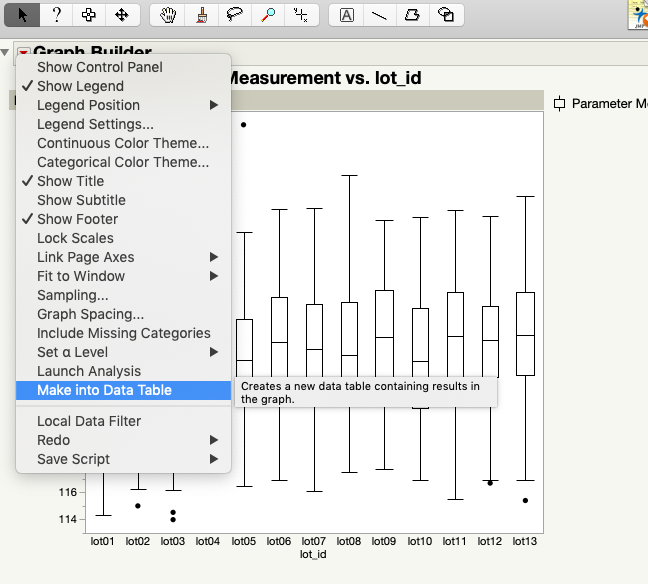648x584 pixels.
Task: Select the lasso tool
Action: pyautogui.click(x=235, y=15)
